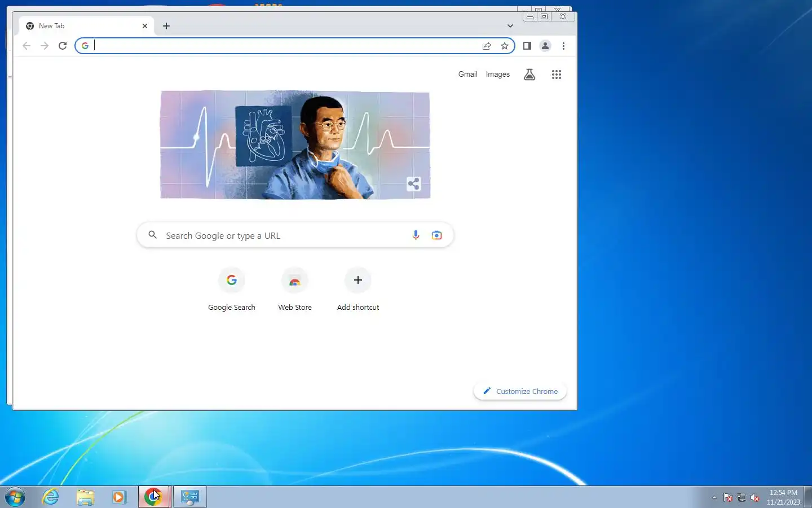Viewport: 812px width, 508px height.
Task: Open the Web Store shortcut
Action: (x=295, y=289)
